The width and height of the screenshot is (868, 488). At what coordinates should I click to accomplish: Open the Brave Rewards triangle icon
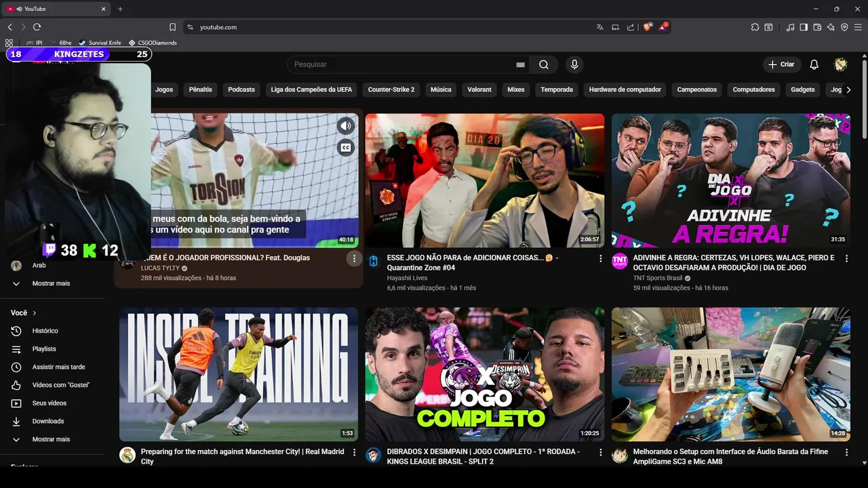pos(663,27)
